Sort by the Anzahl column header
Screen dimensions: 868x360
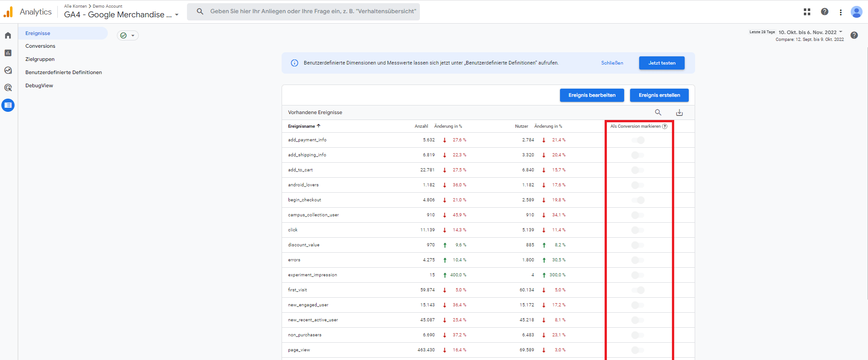pos(421,126)
